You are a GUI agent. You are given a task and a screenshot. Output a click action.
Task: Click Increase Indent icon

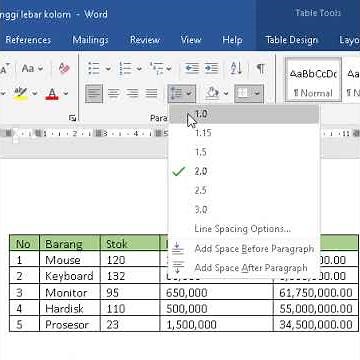click(211, 68)
